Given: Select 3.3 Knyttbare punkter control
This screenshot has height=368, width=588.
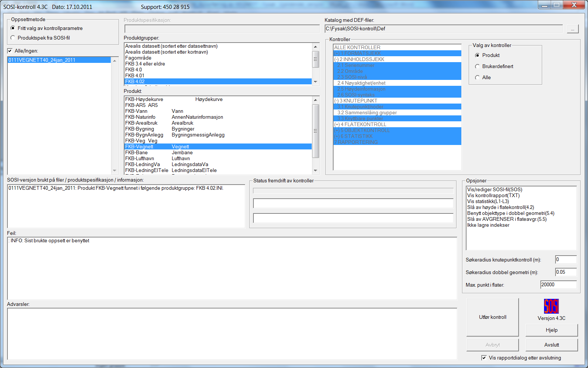Looking at the screenshot, I should pos(397,118).
